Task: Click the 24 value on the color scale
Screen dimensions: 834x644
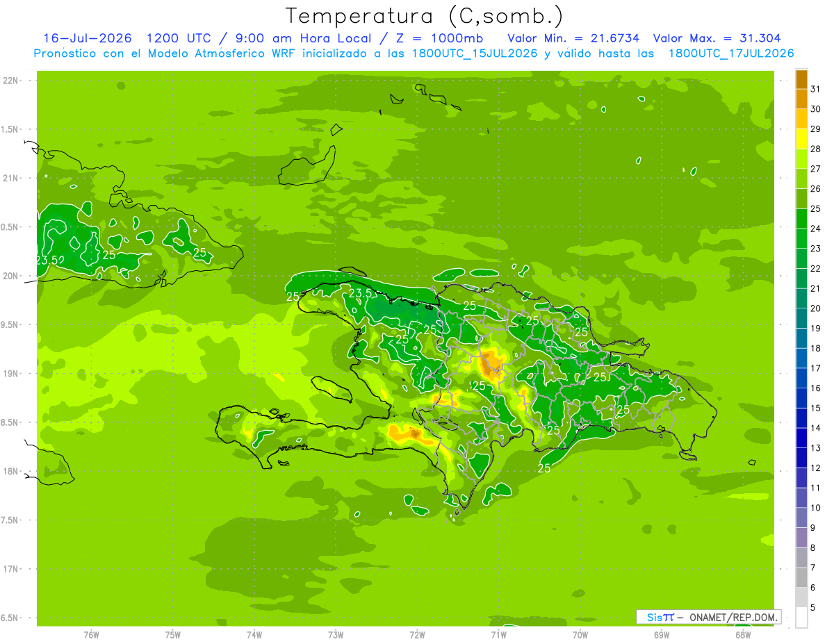Action: coord(815,229)
